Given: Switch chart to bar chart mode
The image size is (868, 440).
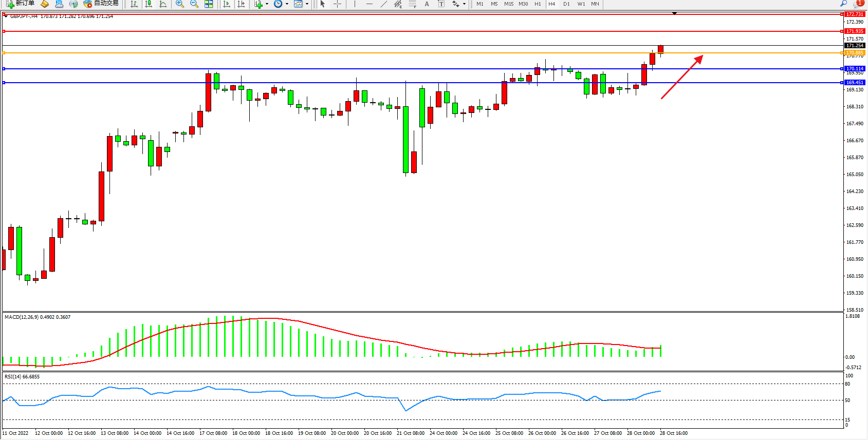Looking at the screenshot, I should click(x=134, y=4).
